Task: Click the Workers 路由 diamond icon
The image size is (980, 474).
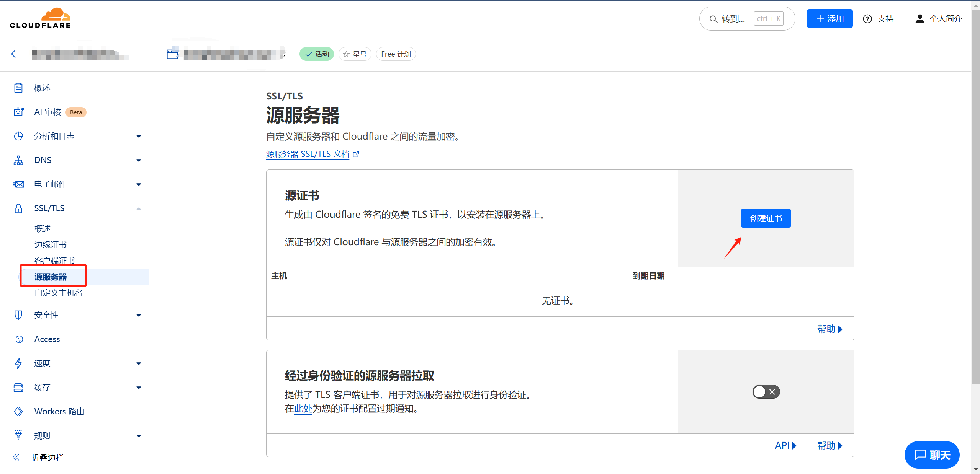Action: (18, 411)
